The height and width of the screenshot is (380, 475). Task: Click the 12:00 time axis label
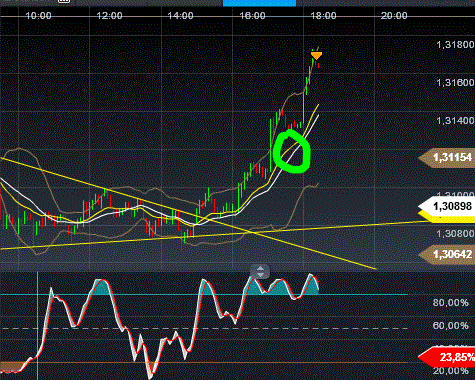point(109,16)
